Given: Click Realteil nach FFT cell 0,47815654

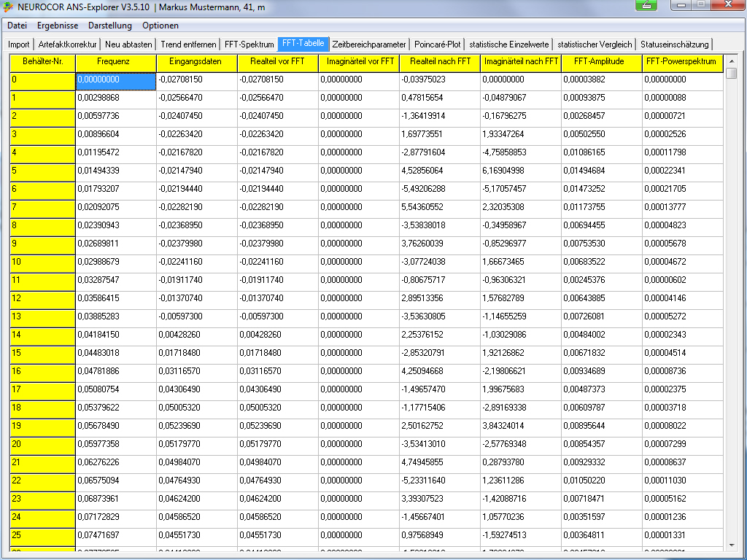Looking at the screenshot, I should click(x=440, y=99).
